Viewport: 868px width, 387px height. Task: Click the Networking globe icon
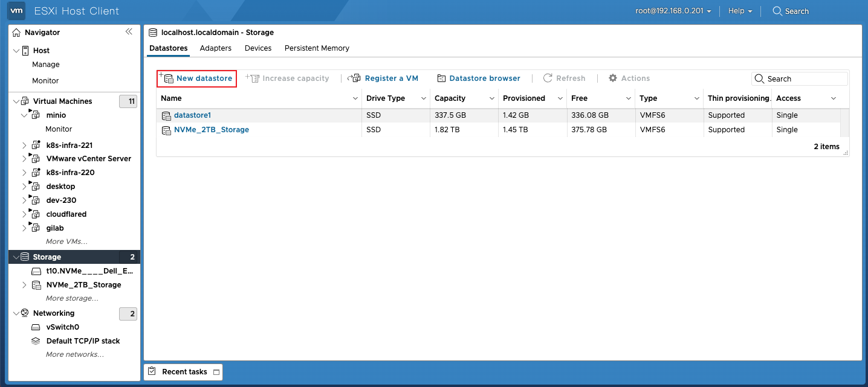[x=25, y=313]
